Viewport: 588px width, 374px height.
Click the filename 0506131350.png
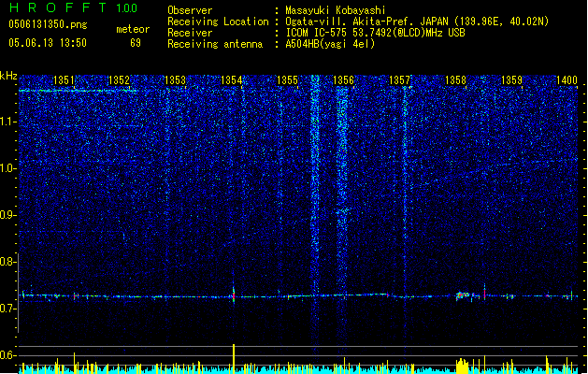48,25
